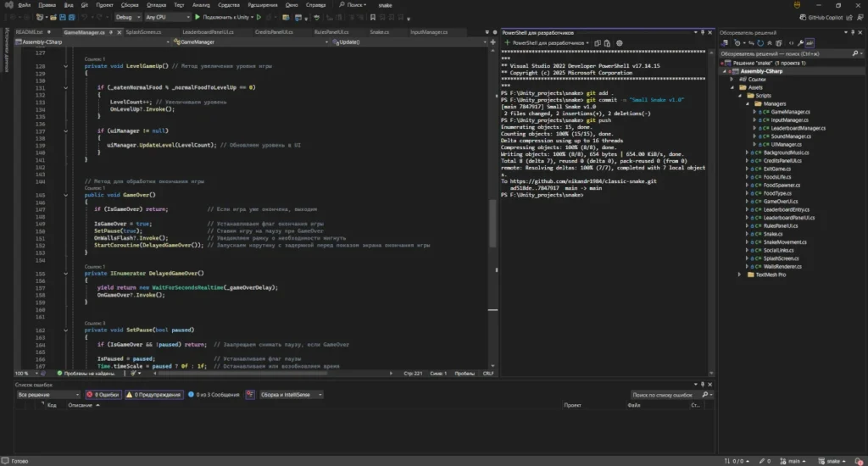The width and height of the screenshot is (868, 466).
Task: Toggle auto-hide pin on Solution Explorer panel
Action: 853,33
